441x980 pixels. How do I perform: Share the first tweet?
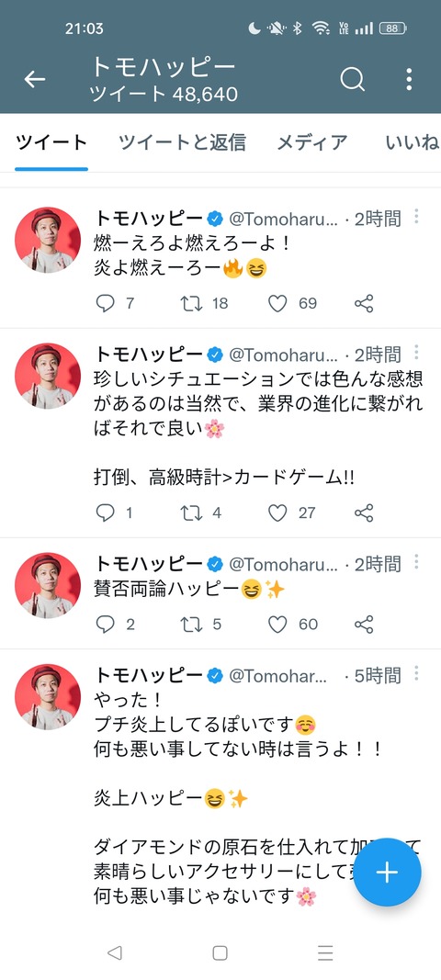[x=364, y=304]
